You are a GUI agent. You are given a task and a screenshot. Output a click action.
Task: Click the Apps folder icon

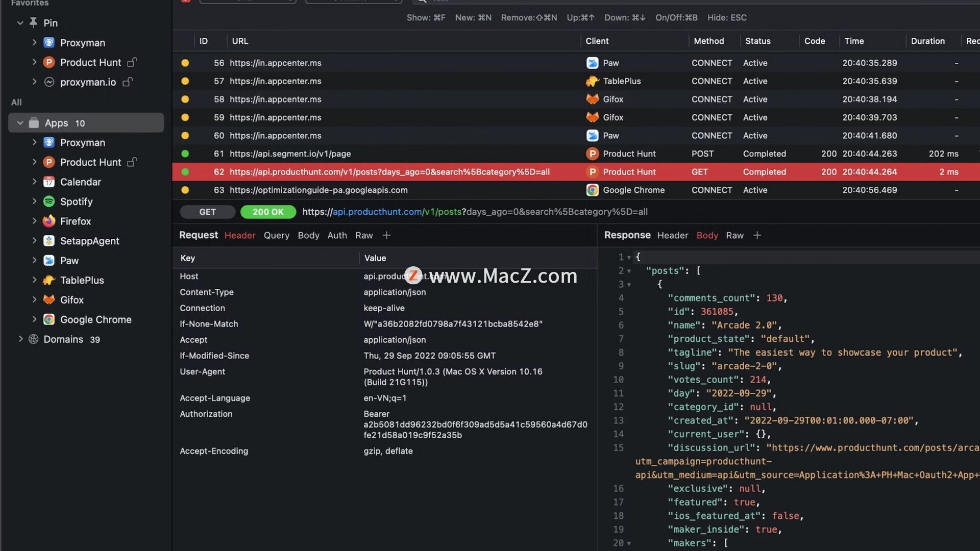pos(34,123)
